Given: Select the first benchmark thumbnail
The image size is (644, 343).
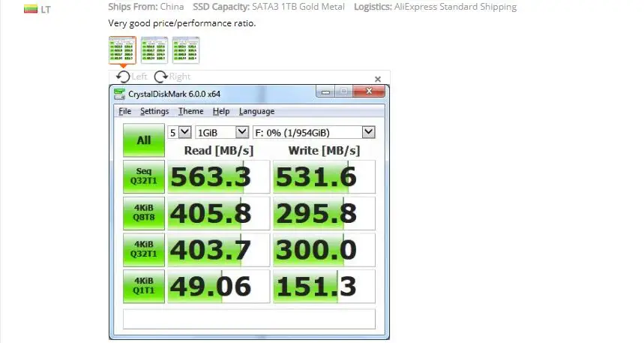Looking at the screenshot, I should (122, 50).
